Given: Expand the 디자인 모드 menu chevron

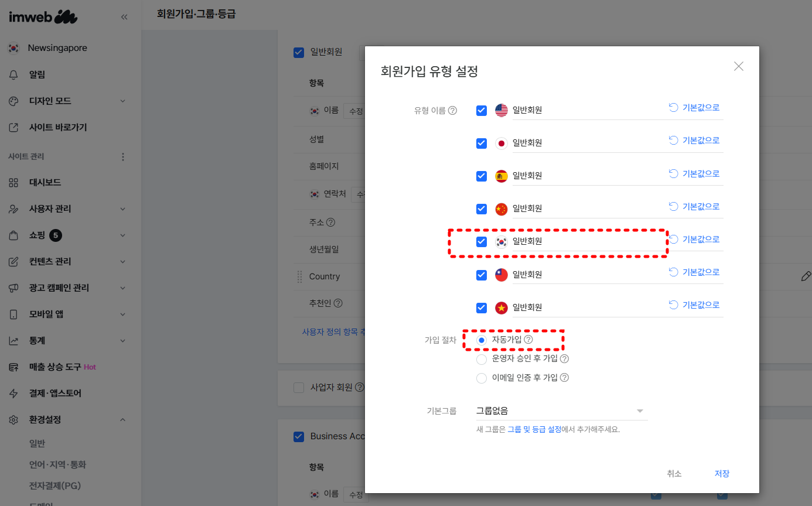Looking at the screenshot, I should (123, 101).
